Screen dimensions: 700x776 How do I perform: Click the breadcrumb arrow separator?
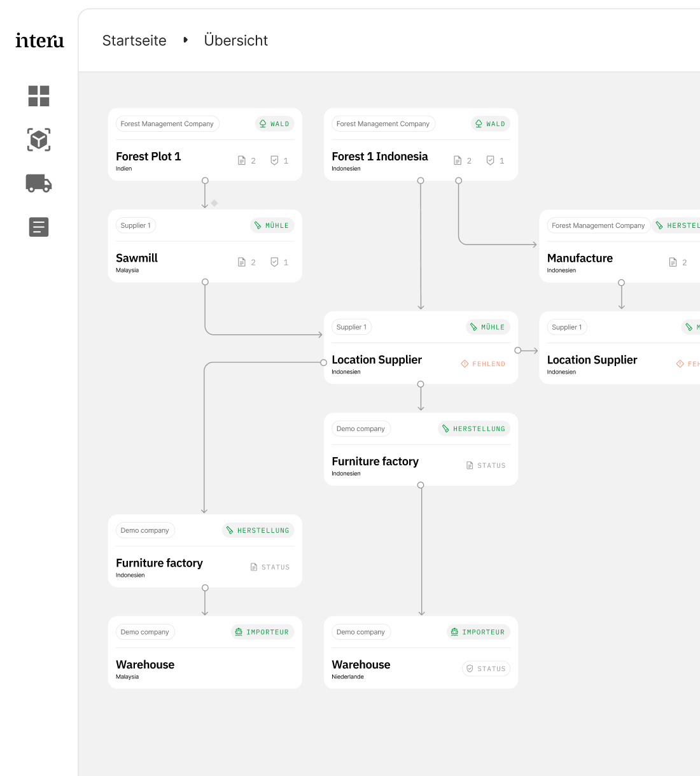(x=185, y=40)
